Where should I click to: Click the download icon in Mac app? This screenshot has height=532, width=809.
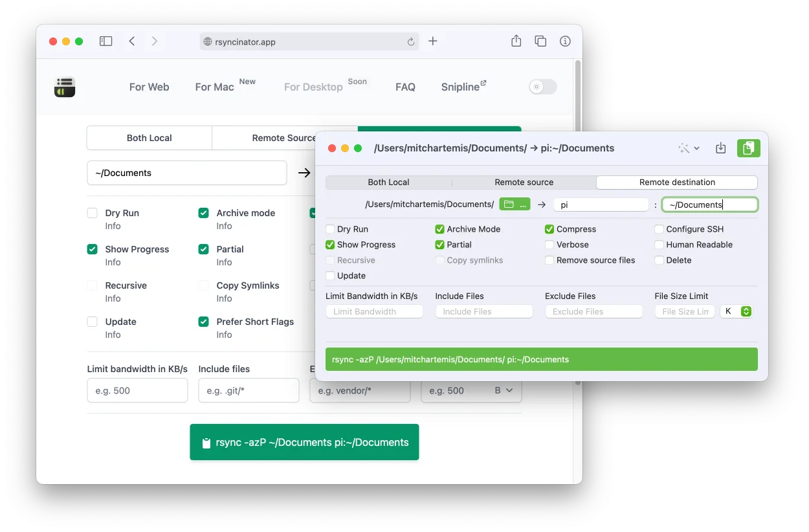pos(721,148)
